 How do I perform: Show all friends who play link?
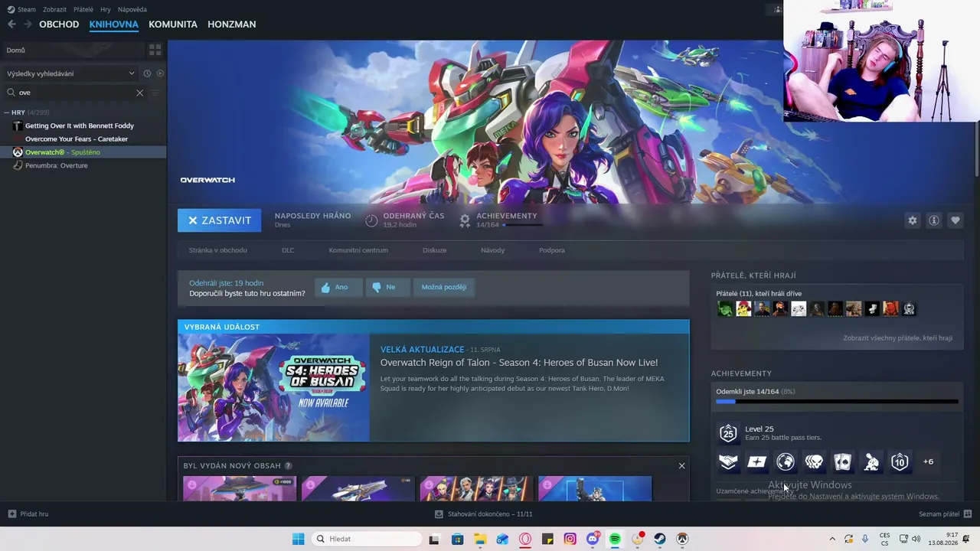pos(898,337)
